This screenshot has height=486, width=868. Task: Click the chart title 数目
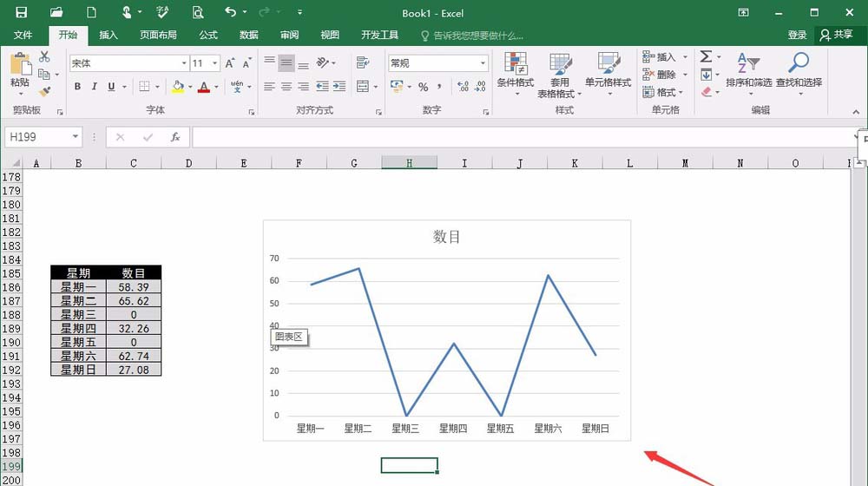click(446, 237)
